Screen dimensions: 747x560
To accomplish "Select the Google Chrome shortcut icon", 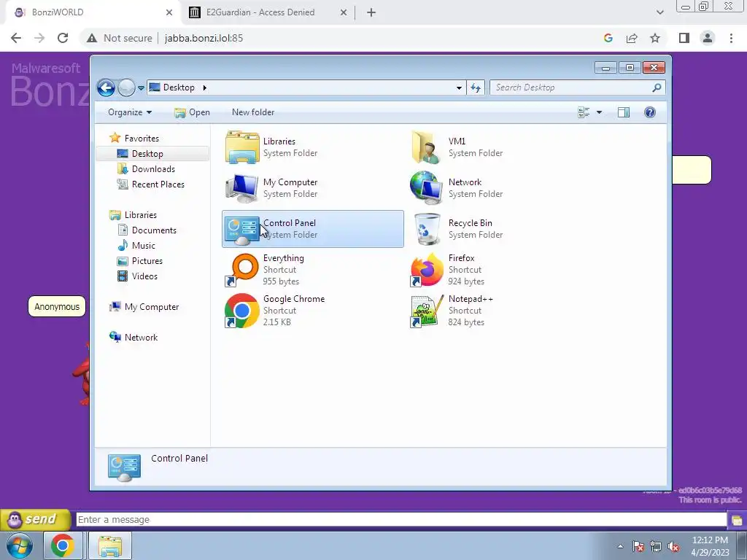I will 242,311.
